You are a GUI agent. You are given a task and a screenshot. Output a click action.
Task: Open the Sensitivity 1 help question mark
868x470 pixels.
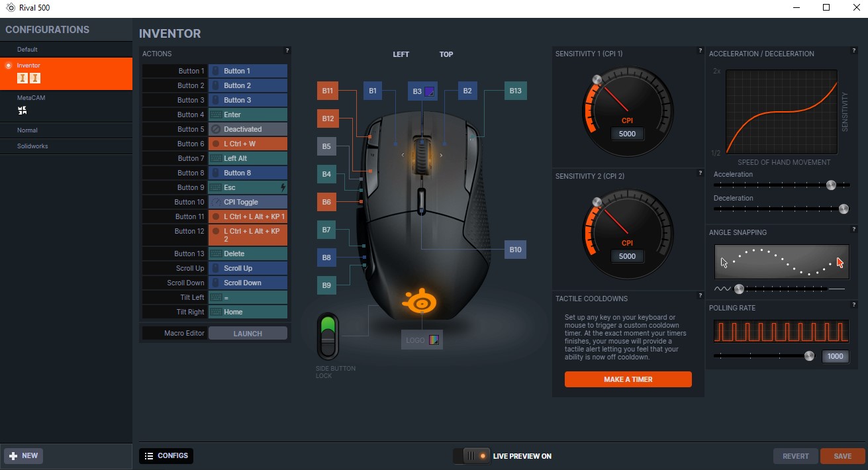pos(700,49)
